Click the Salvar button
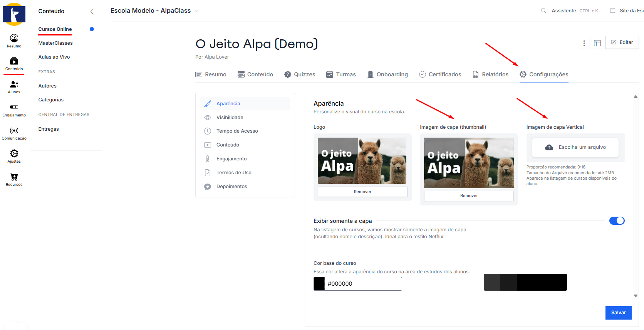644x330 pixels. click(618, 313)
